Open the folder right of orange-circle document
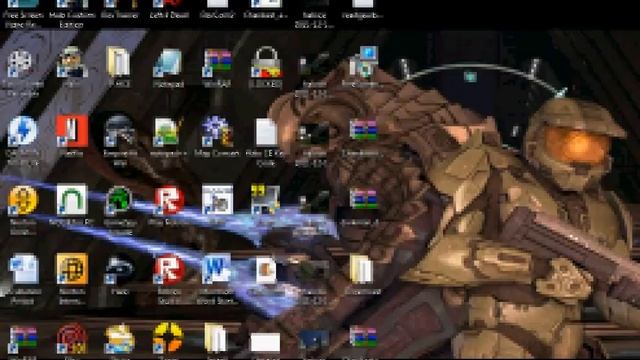 coord(362,269)
